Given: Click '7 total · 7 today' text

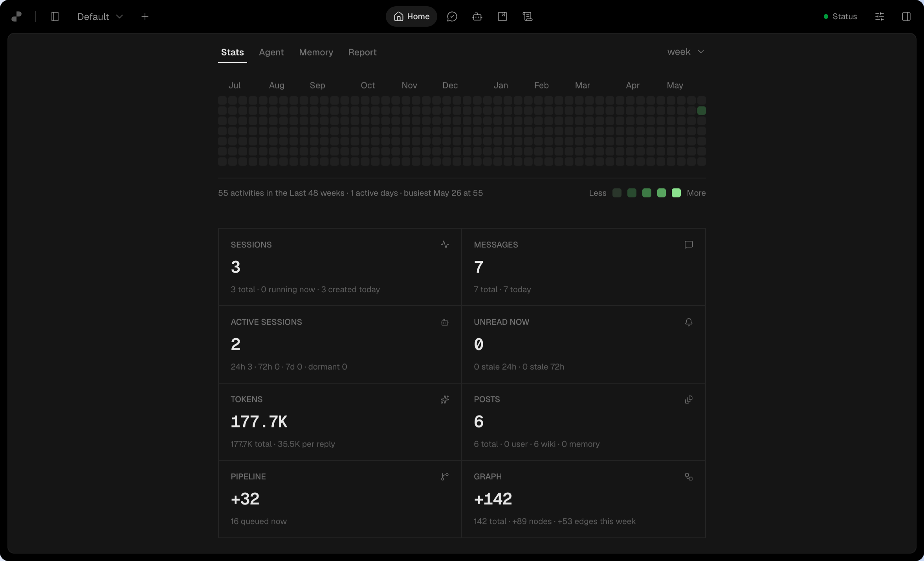Looking at the screenshot, I should coord(502,290).
